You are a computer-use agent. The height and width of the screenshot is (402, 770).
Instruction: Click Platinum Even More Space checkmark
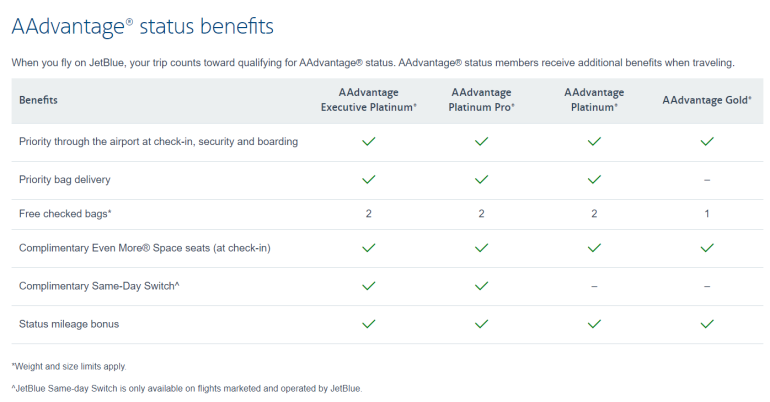coord(594,247)
